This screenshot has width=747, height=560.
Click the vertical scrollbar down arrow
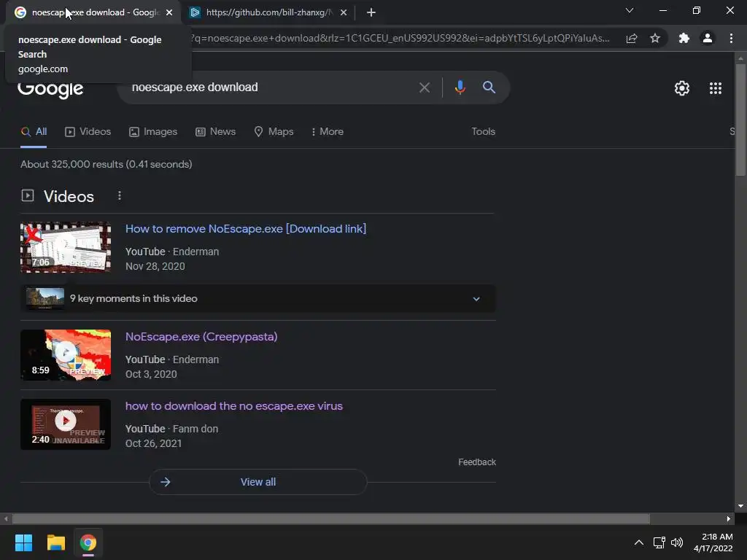740,506
